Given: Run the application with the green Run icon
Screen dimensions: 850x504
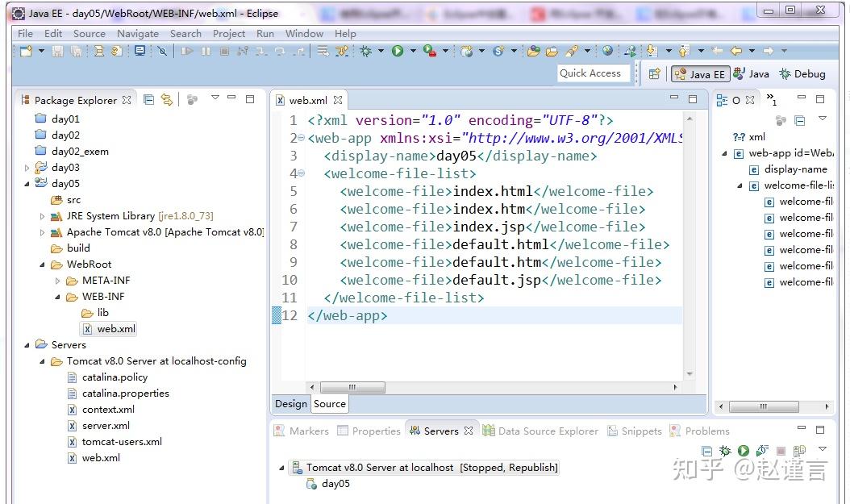Looking at the screenshot, I should click(396, 52).
